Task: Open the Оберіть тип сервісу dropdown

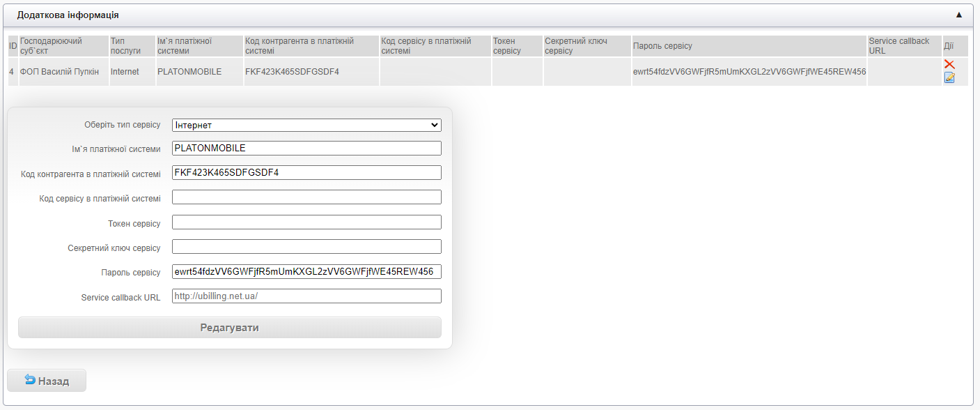Action: pyautogui.click(x=306, y=125)
